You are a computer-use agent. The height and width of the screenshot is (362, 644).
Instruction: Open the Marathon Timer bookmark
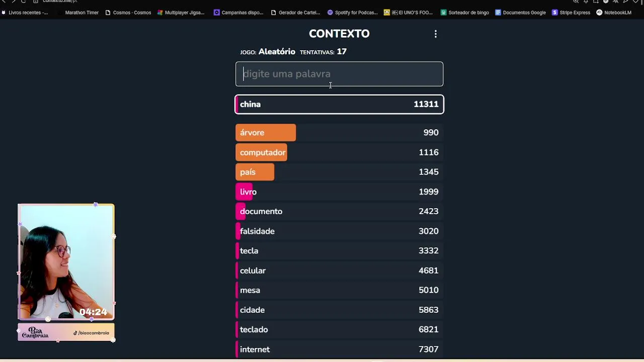(x=82, y=13)
